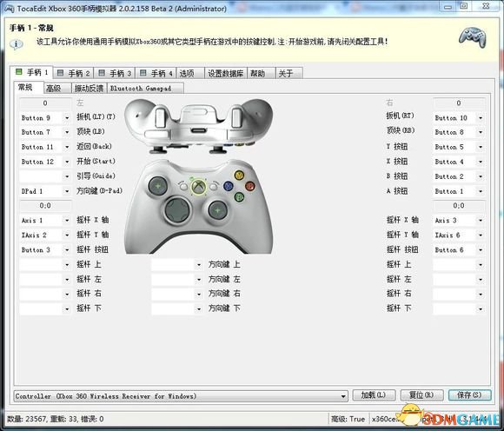The width and height of the screenshot is (504, 431).
Task: Click the gamepad icon in header banner
Action: pos(473,37)
